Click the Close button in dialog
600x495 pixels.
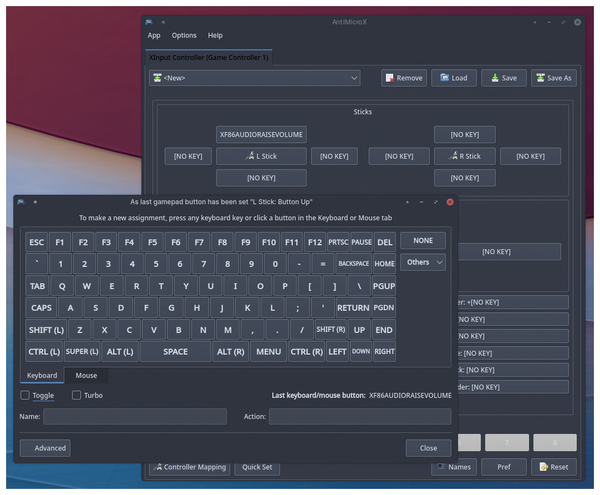coord(428,448)
